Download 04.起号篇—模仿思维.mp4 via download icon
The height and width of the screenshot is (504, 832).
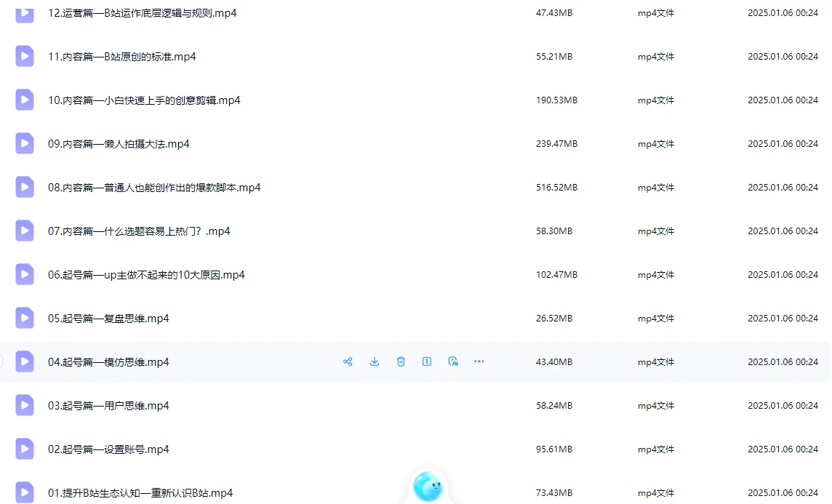tap(374, 361)
